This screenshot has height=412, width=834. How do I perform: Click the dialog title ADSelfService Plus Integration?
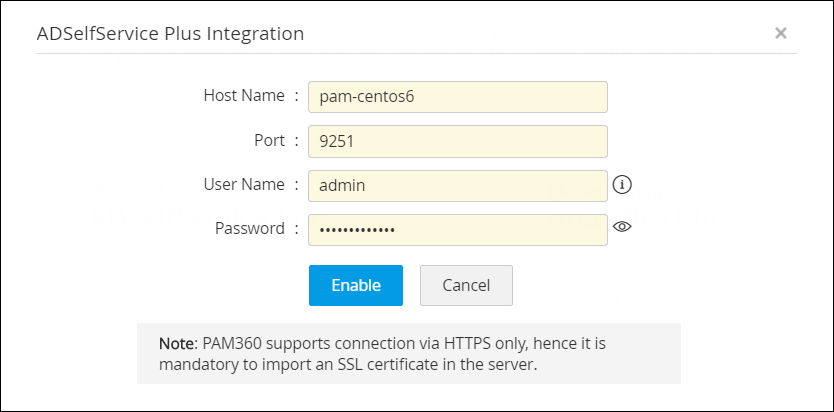pos(170,34)
